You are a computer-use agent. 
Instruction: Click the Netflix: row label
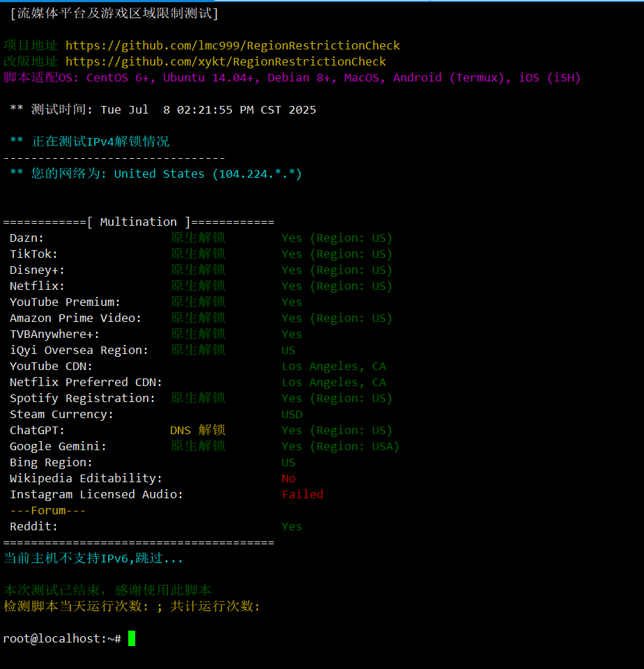pos(37,286)
